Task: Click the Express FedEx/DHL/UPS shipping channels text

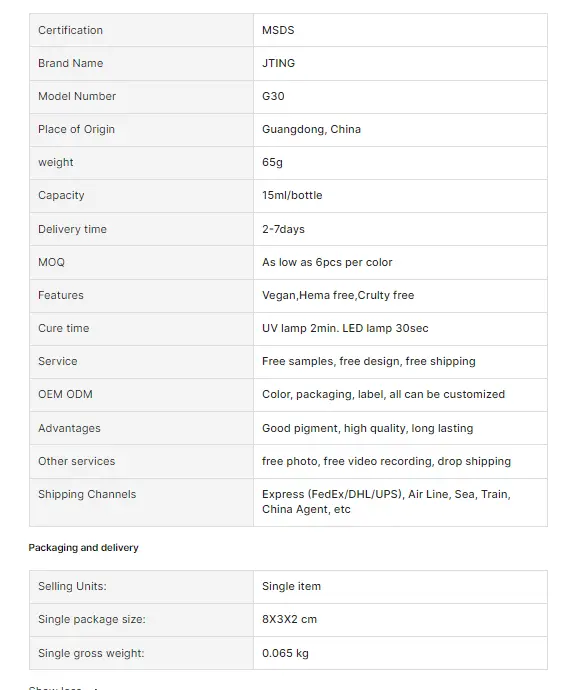Action: click(x=386, y=502)
